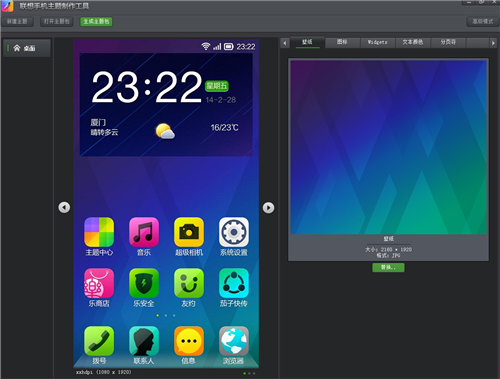Select the 浏览器 browser globe icon

coord(234,341)
